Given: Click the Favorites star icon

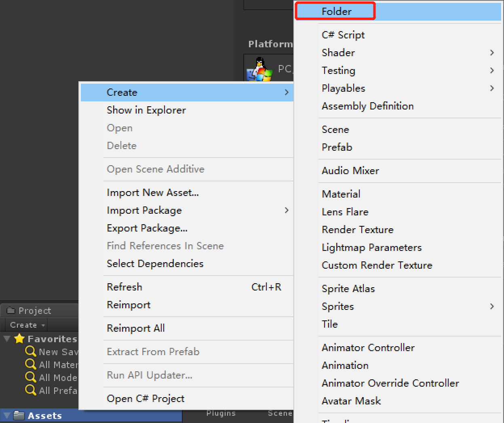Looking at the screenshot, I should [x=19, y=339].
